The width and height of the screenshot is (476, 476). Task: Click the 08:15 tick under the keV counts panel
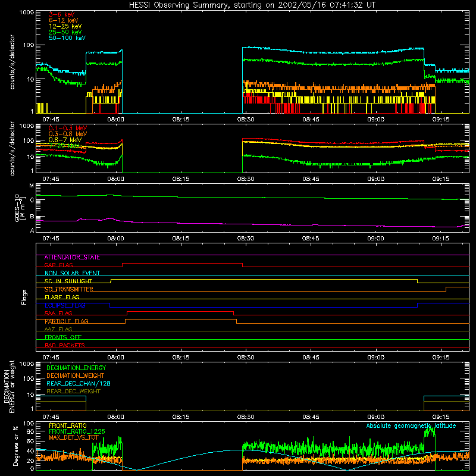coord(181,120)
